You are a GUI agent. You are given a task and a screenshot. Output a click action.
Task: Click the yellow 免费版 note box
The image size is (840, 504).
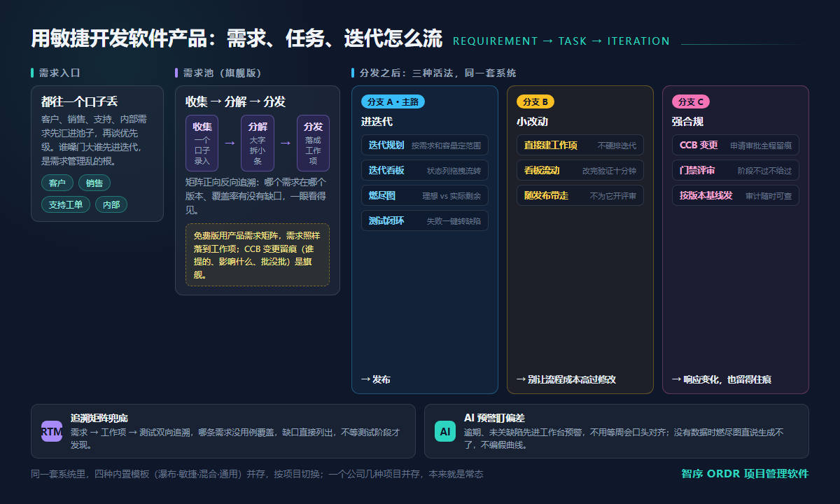258,255
